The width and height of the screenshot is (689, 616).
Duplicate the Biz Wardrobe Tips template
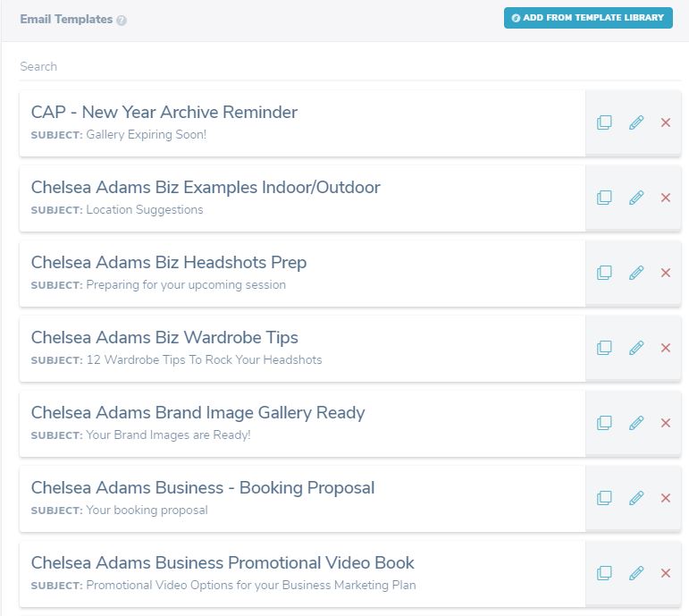tap(604, 348)
